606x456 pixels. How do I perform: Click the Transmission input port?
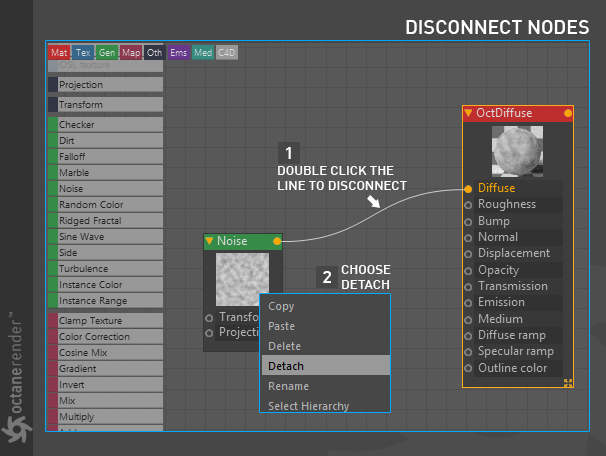[468, 287]
